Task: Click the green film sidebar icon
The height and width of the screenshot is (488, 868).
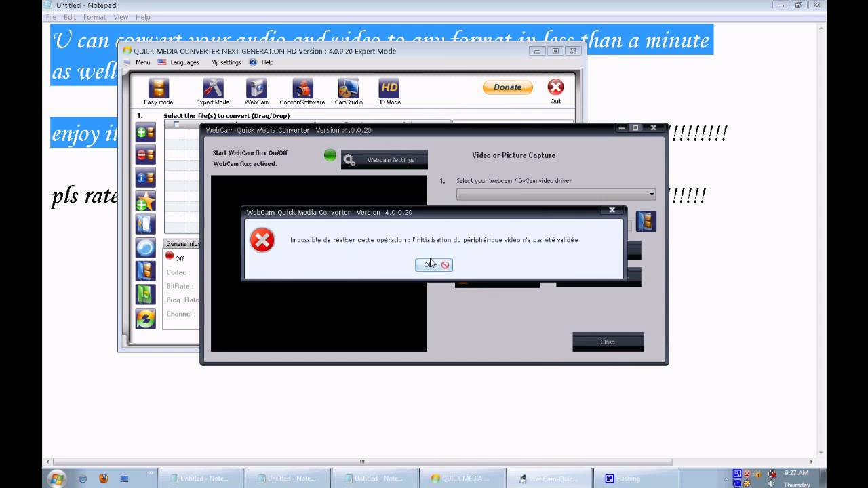Action: click(x=145, y=294)
